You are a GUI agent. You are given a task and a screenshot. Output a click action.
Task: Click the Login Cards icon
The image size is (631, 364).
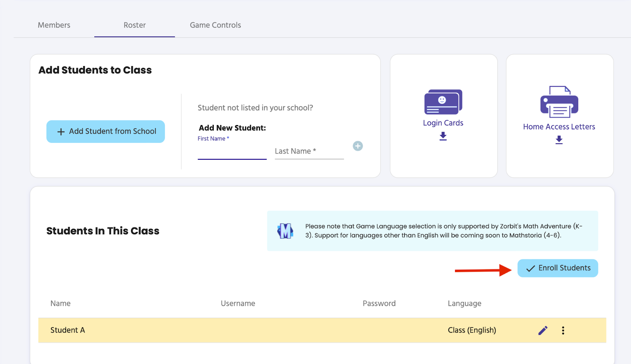point(443,101)
